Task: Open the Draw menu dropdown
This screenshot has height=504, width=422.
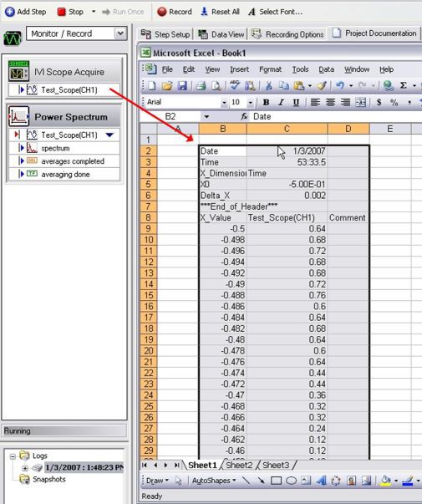Action: click(157, 481)
